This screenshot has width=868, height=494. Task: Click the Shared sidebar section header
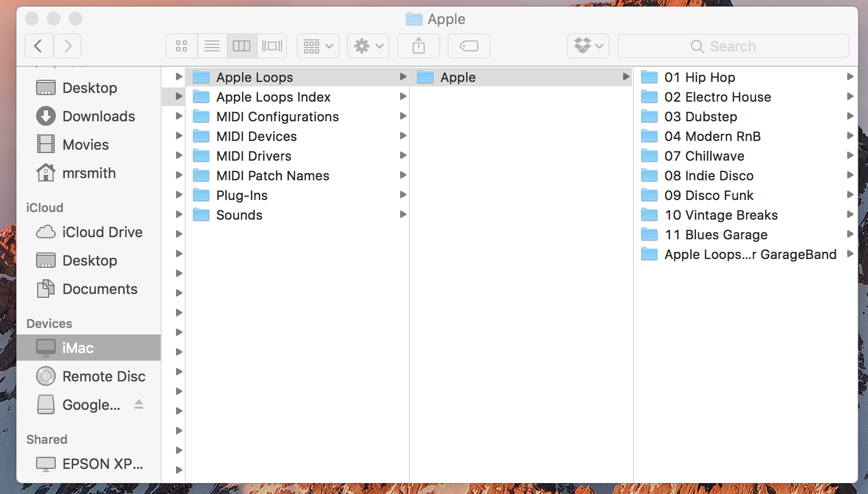tap(47, 439)
